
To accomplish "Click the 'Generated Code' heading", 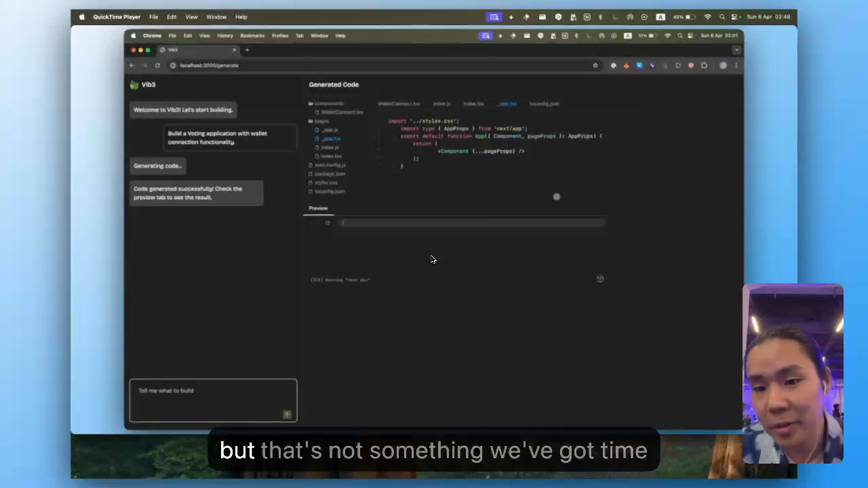I will 334,85.
